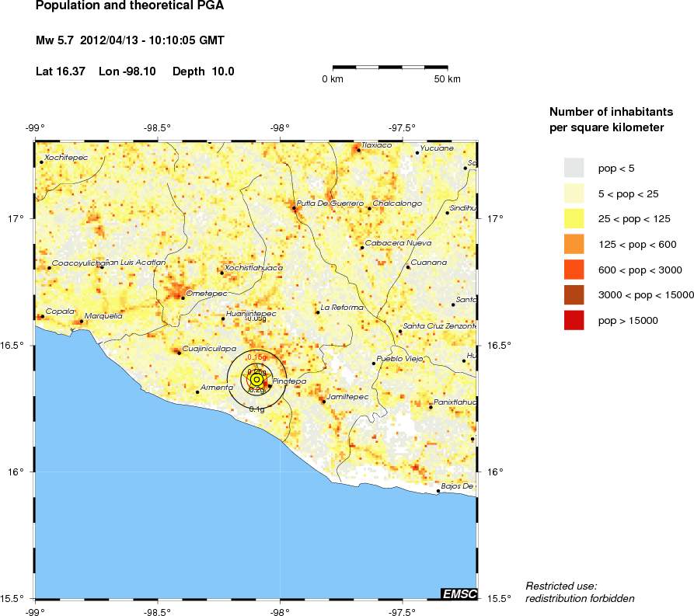Click the '3000 < pop < 15000' brown swatch
The height and width of the screenshot is (616, 694).
[x=574, y=294]
